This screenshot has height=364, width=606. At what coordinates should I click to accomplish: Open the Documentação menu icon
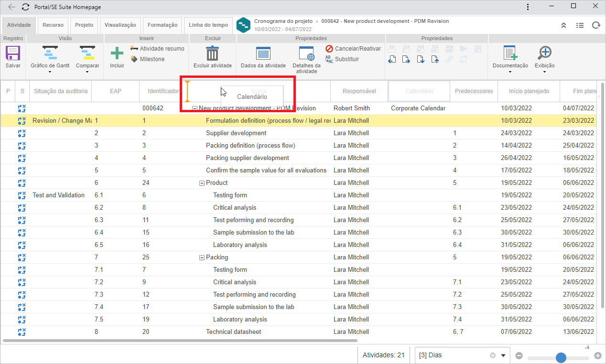510,53
